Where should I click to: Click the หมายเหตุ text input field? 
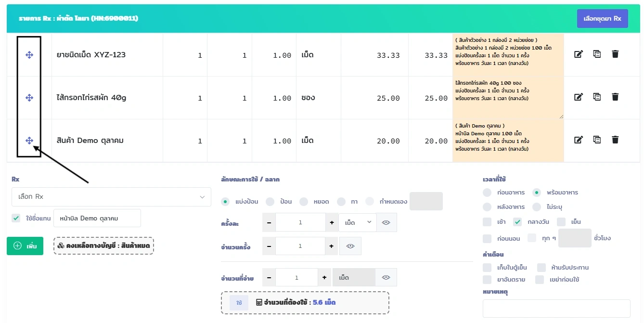coord(556,309)
